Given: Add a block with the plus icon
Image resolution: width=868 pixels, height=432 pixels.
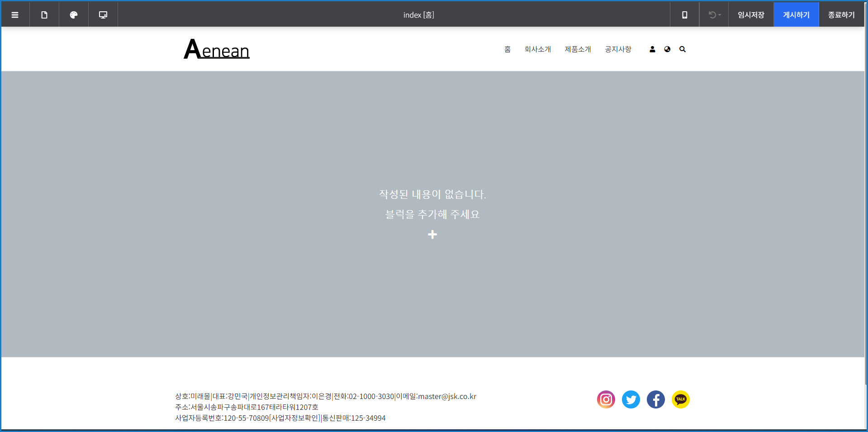Looking at the screenshot, I should [x=432, y=235].
